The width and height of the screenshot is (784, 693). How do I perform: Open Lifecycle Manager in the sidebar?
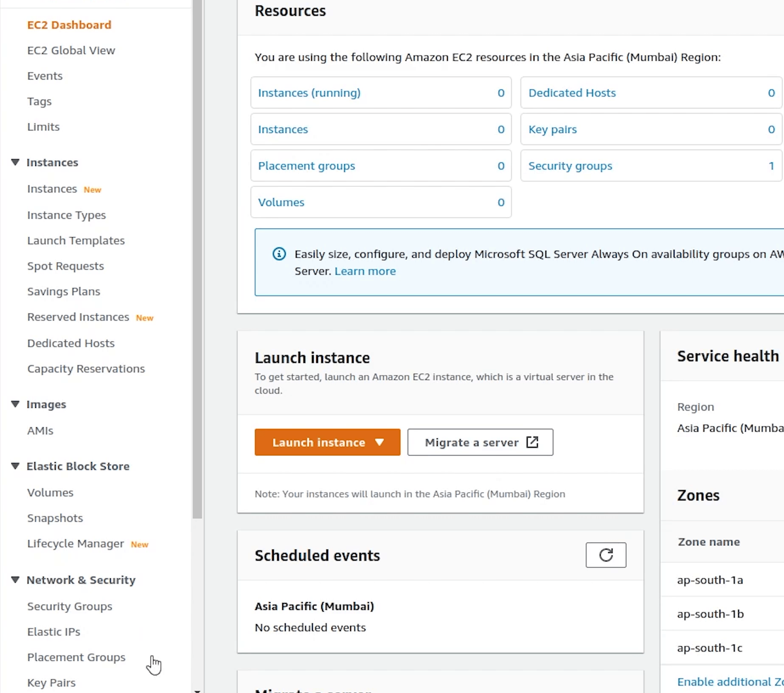coord(75,544)
